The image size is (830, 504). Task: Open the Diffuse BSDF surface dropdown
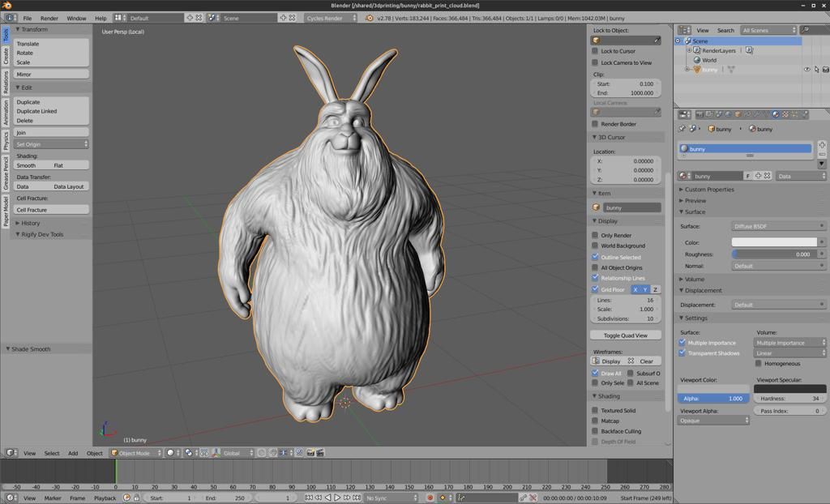click(779, 226)
